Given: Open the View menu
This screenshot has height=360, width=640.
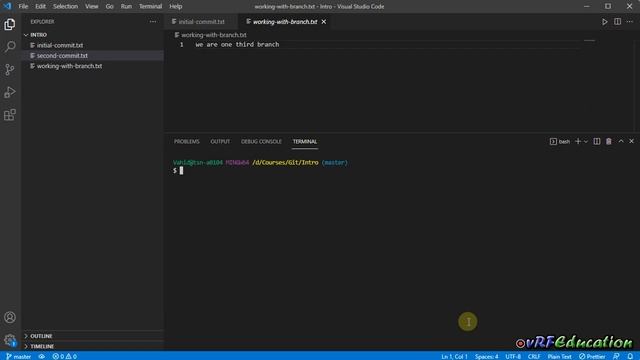Looking at the screenshot, I should [x=91, y=6].
